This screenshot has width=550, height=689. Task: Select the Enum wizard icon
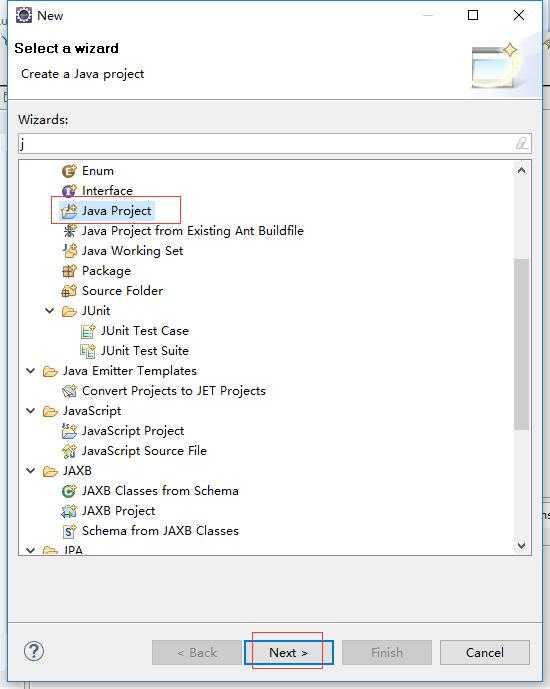(x=69, y=171)
